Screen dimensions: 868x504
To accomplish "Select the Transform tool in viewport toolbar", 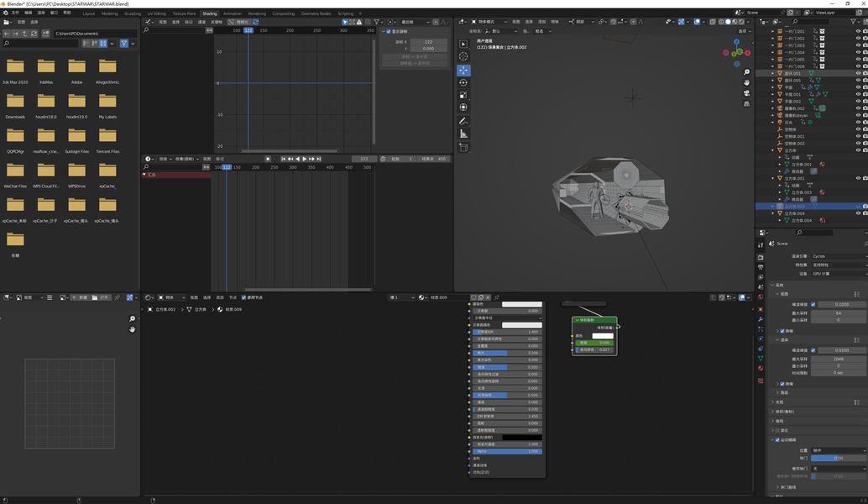I will [x=463, y=107].
